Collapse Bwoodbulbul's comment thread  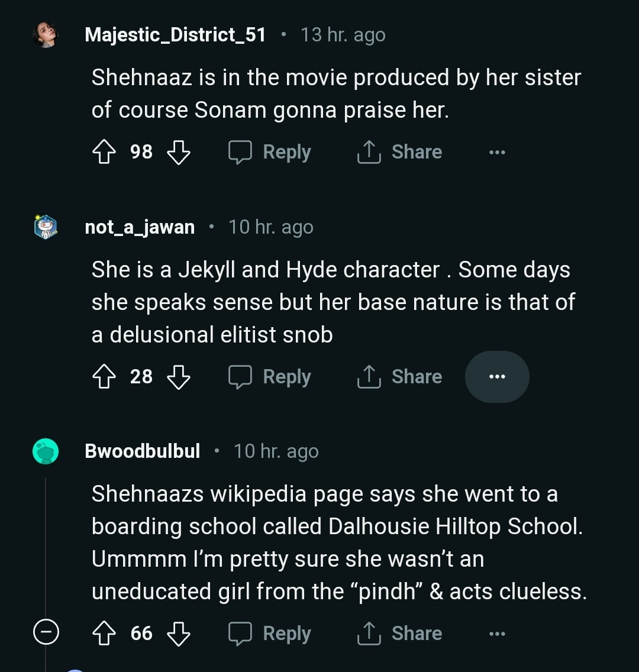[x=46, y=634]
